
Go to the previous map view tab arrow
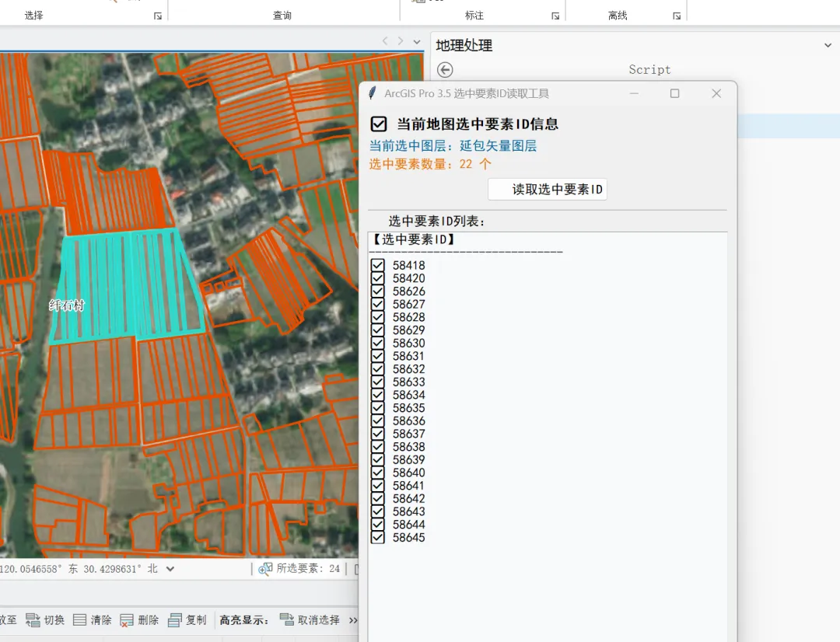point(385,40)
